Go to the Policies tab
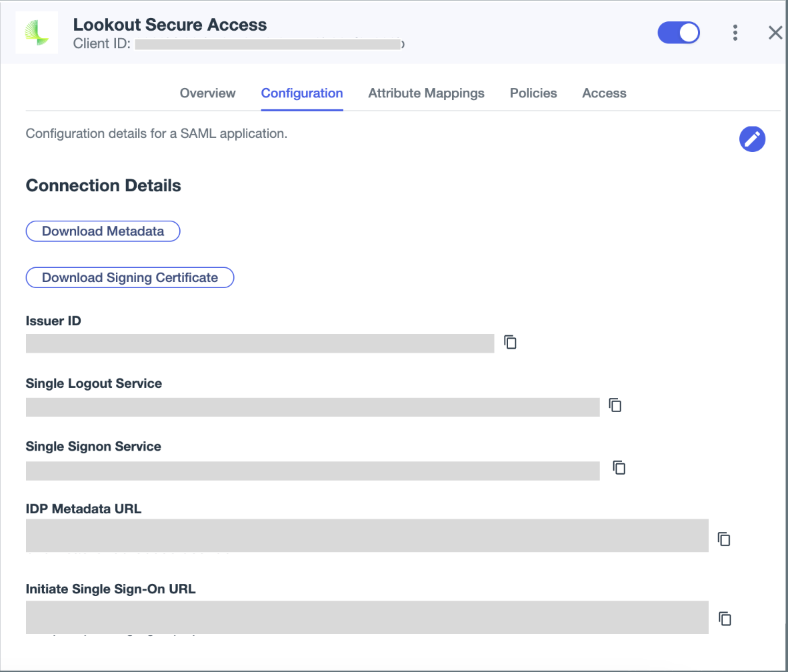788x672 pixels. tap(533, 93)
